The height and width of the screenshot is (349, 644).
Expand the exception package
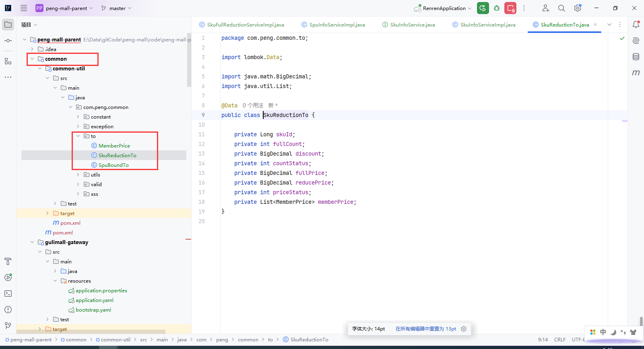pyautogui.click(x=78, y=126)
